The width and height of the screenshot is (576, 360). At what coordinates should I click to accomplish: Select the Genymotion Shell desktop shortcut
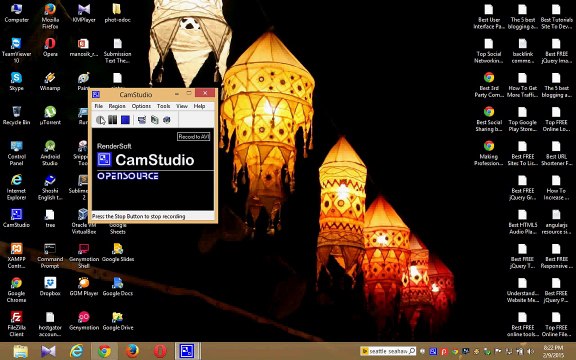pyautogui.click(x=84, y=255)
